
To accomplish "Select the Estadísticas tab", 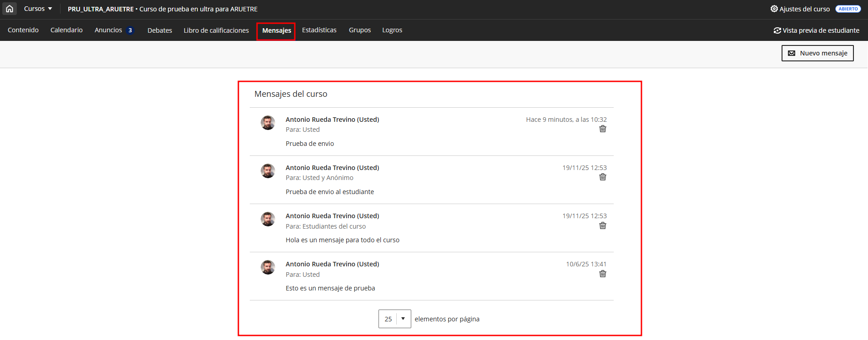I will 319,30.
